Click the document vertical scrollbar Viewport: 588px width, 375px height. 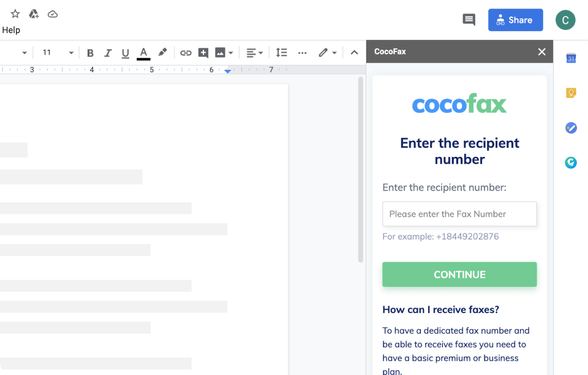(360, 170)
